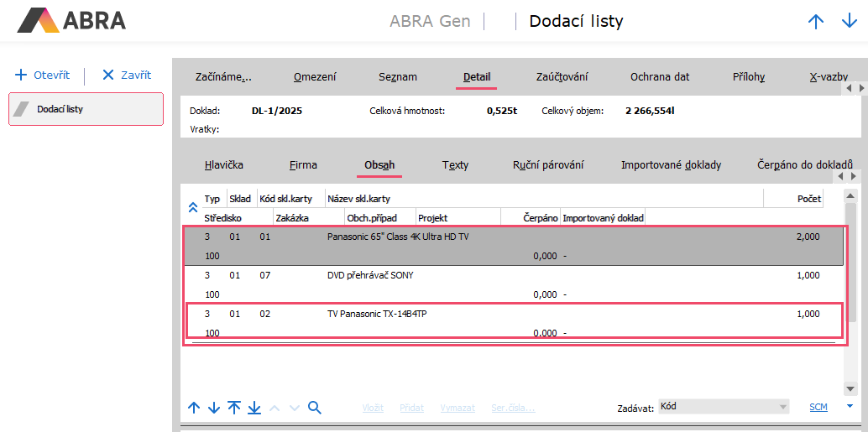Open the Ochrana dat tab
The width and height of the screenshot is (868, 432).
[x=660, y=77]
